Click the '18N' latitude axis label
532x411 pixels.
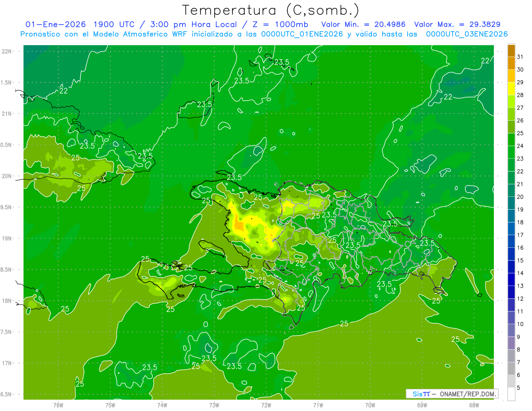(x=6, y=301)
